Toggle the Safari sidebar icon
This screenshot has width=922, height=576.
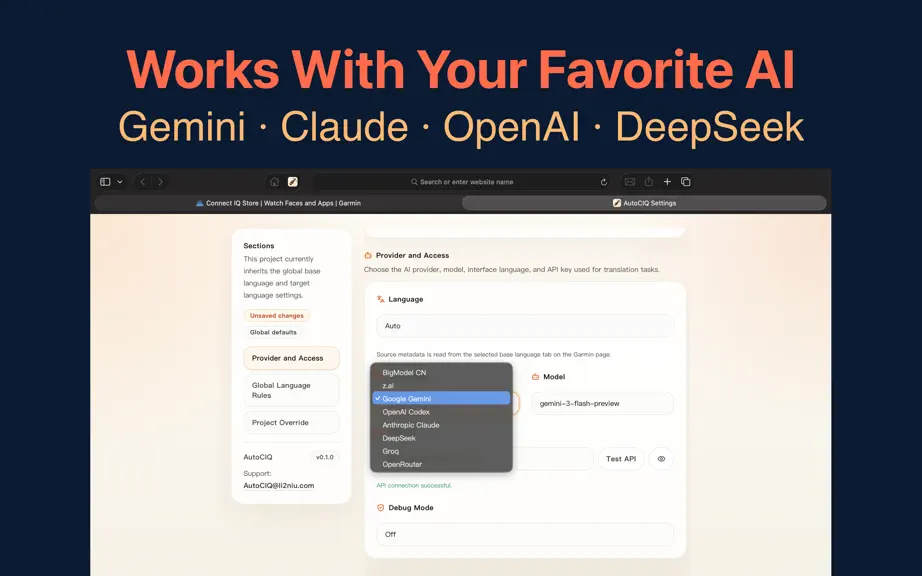click(x=105, y=182)
